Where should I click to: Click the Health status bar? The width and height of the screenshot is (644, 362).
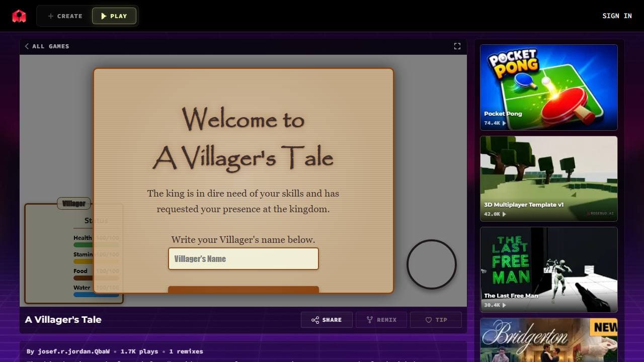point(97,245)
